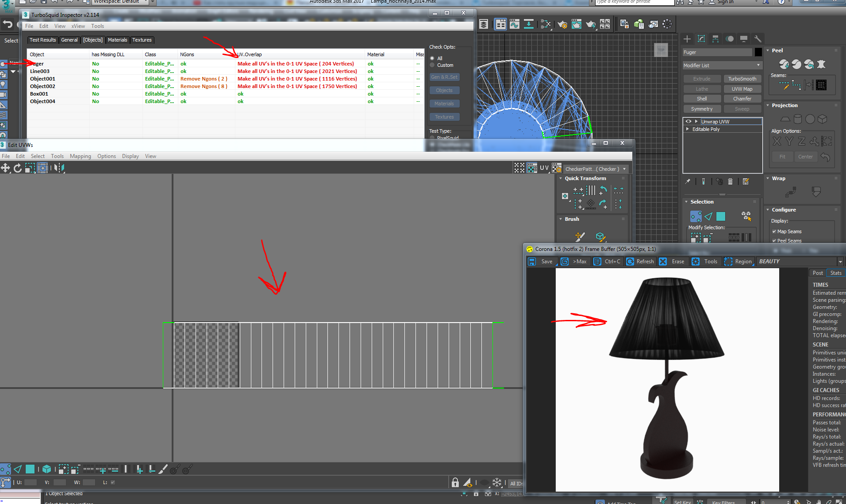Toggle the Map Seams checkbox
Viewport: 846px width, 504px height.
coord(774,231)
